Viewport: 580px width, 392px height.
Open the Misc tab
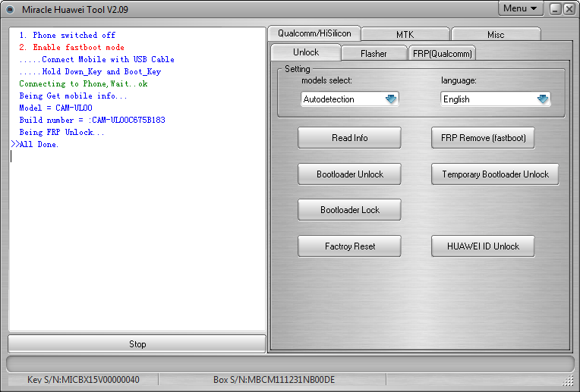tap(496, 34)
